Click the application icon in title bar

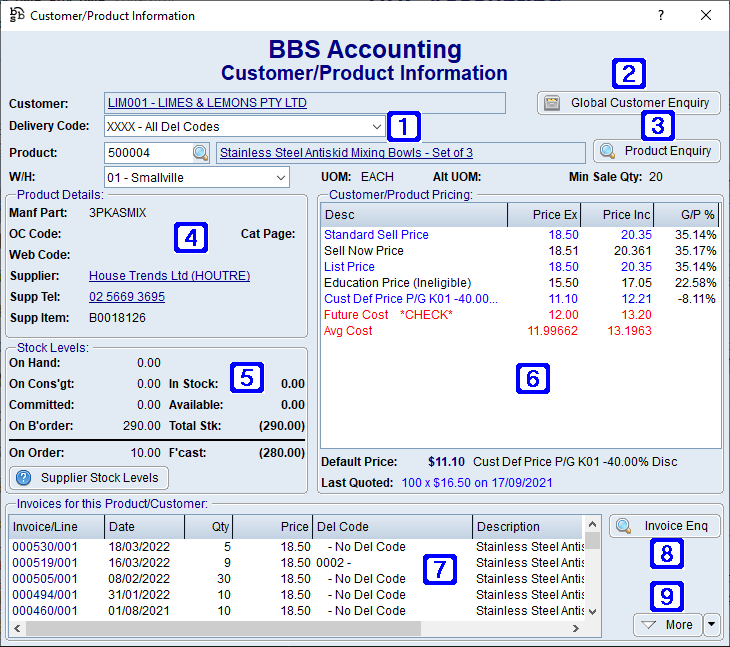(x=16, y=16)
